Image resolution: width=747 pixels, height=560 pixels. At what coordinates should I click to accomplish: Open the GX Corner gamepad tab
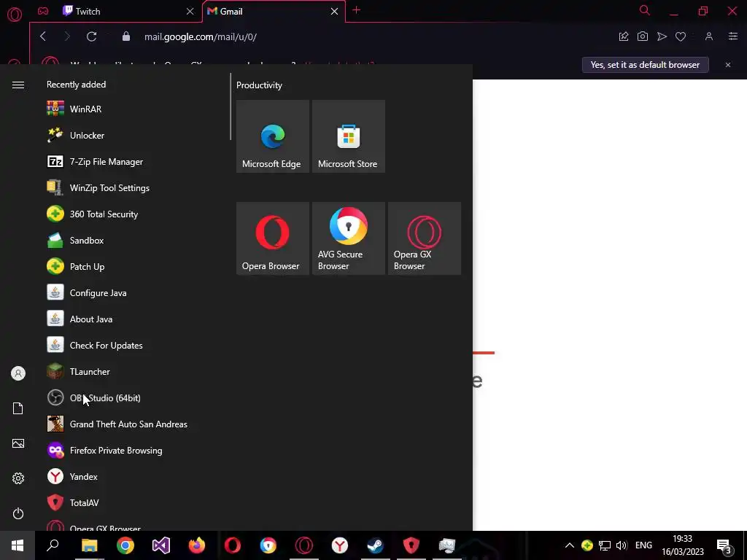[x=43, y=11]
